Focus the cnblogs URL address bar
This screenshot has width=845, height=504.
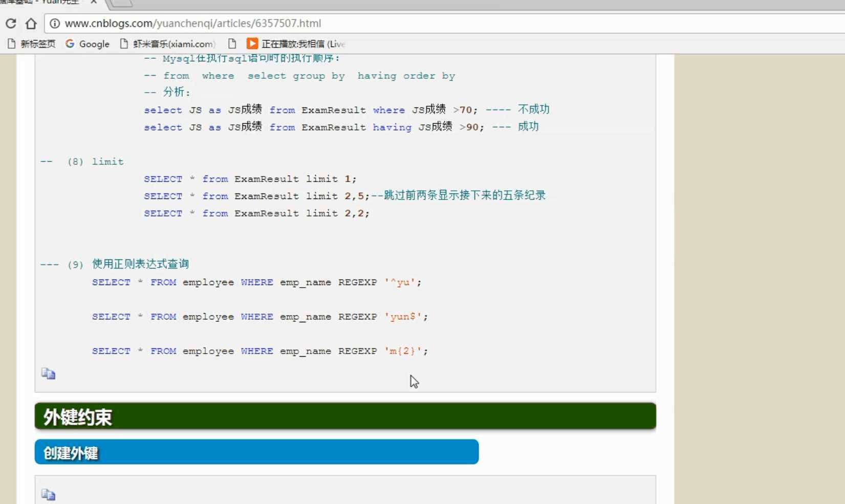coord(445,24)
